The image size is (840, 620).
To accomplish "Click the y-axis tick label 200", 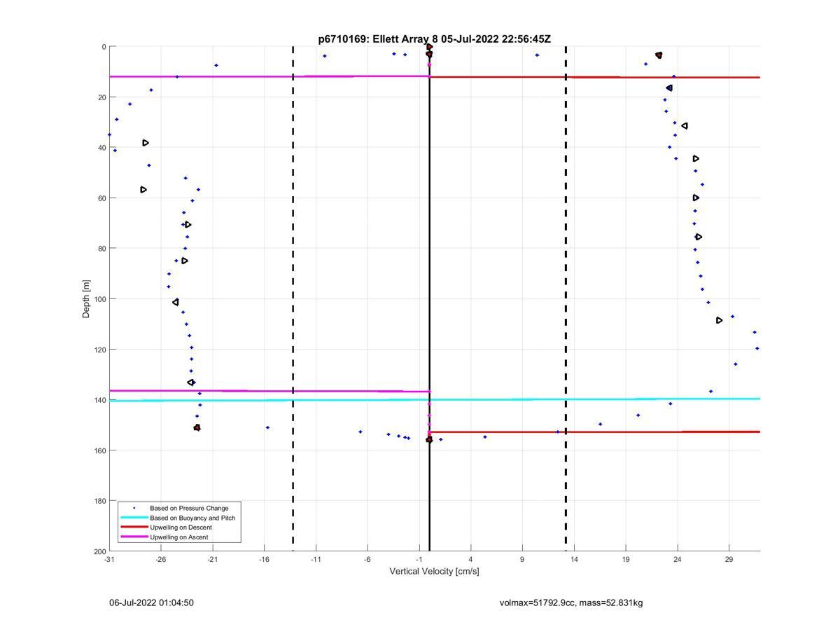I will [x=100, y=551].
